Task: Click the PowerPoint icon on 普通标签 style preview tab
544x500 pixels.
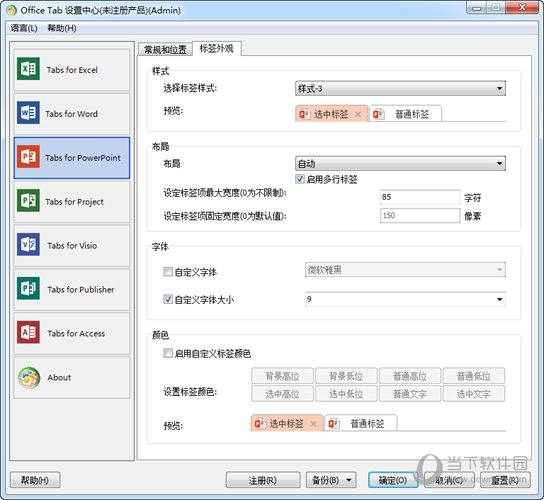Action: (379, 114)
